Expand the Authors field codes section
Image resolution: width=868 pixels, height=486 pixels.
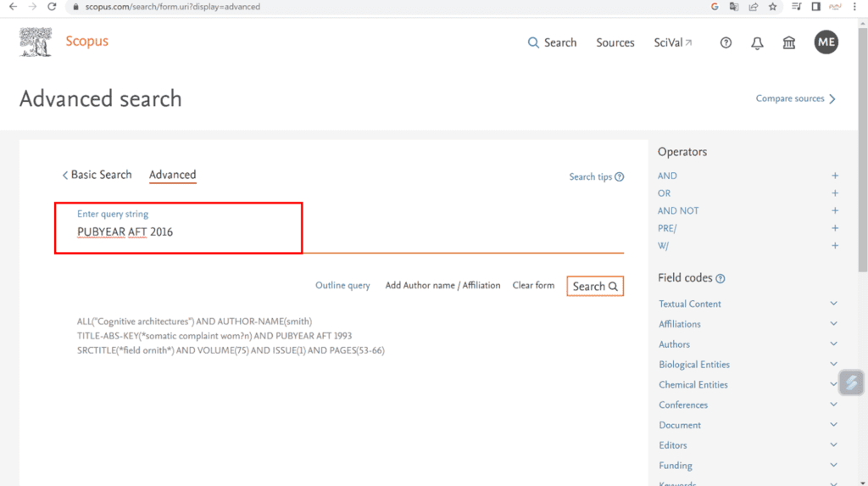tap(833, 344)
